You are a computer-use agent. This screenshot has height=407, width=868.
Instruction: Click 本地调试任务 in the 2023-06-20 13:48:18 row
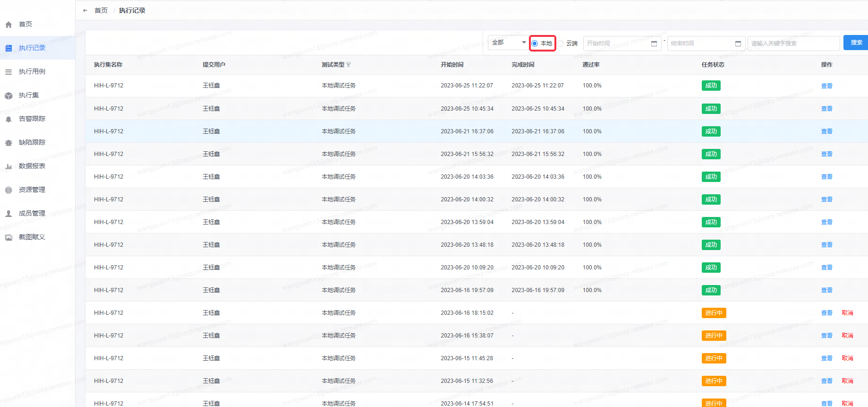(339, 245)
